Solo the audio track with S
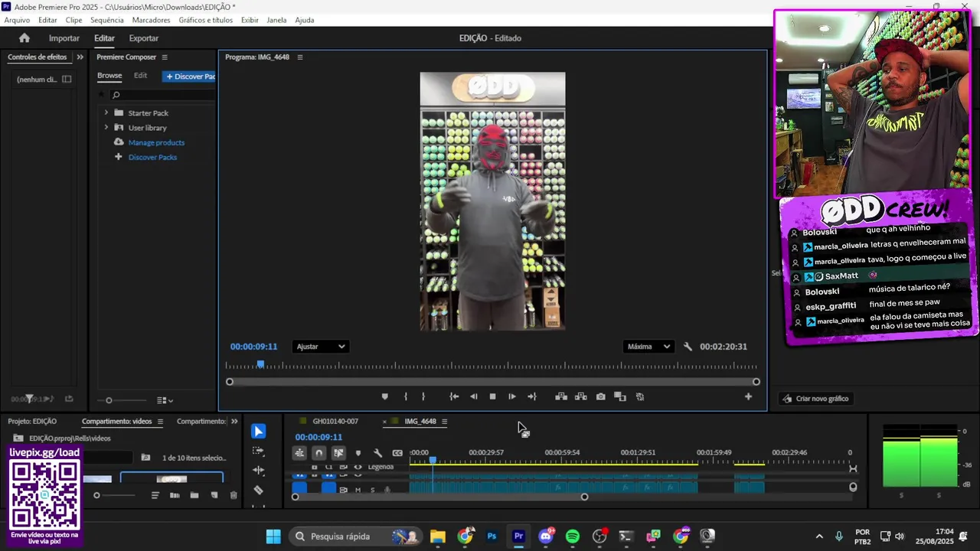Image resolution: width=980 pixels, height=551 pixels. 373,490
